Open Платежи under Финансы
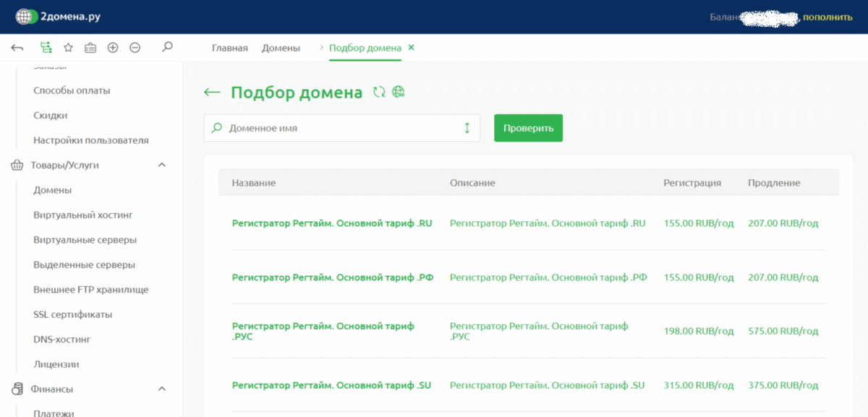The width and height of the screenshot is (868, 417). pyautogui.click(x=54, y=413)
